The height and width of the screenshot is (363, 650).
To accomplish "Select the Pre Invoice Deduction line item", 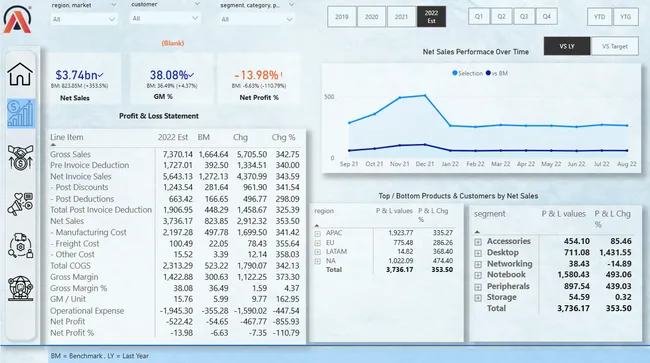I will coord(90,165).
